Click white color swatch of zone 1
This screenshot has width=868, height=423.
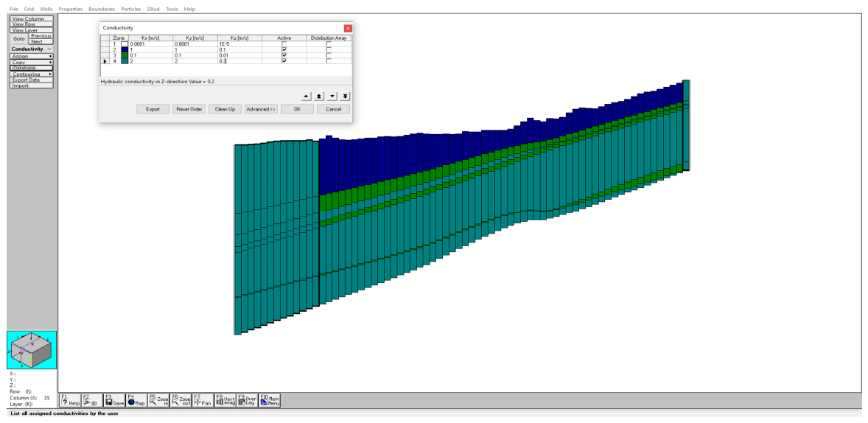[125, 43]
